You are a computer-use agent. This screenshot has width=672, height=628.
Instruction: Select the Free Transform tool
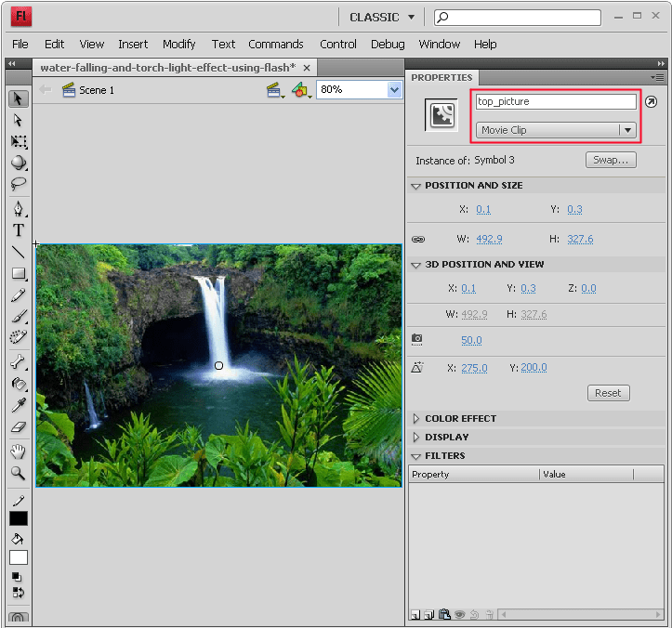(19, 142)
